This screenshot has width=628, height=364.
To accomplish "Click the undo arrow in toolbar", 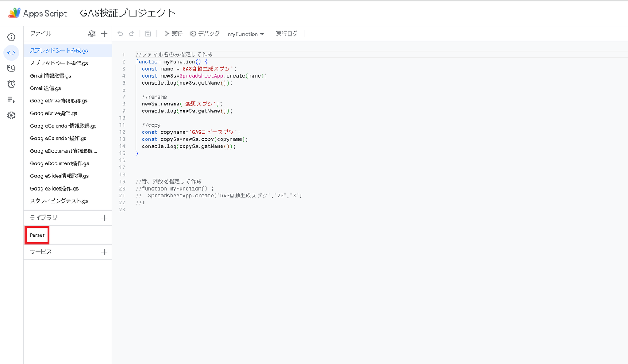I will point(120,34).
